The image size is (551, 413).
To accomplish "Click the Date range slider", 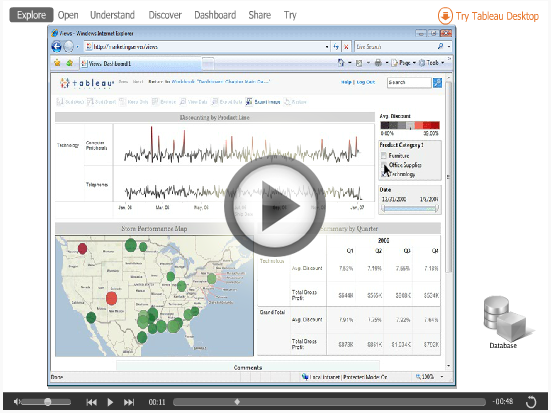I will click(x=410, y=208).
